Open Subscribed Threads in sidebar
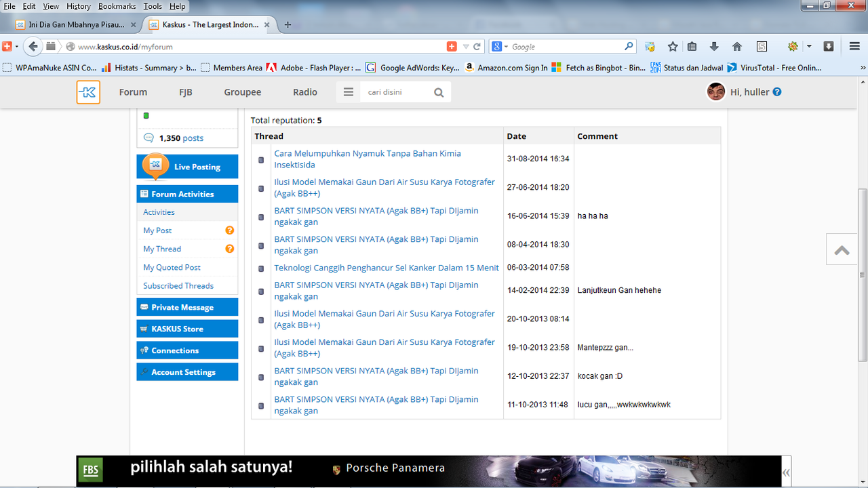 click(x=178, y=285)
